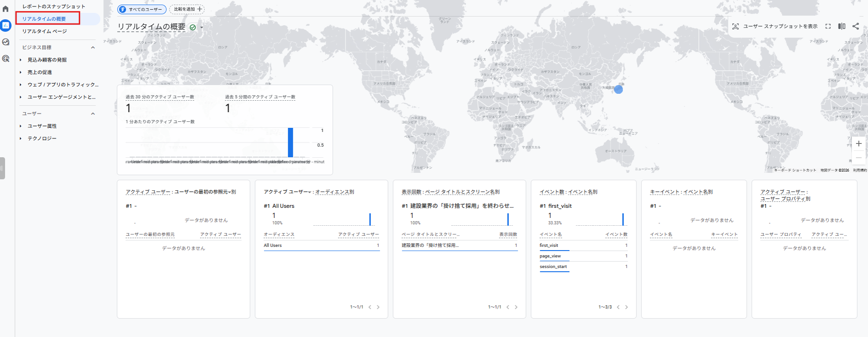Open レポートのスナップショット in sidebar
868x337 pixels.
click(x=54, y=6)
